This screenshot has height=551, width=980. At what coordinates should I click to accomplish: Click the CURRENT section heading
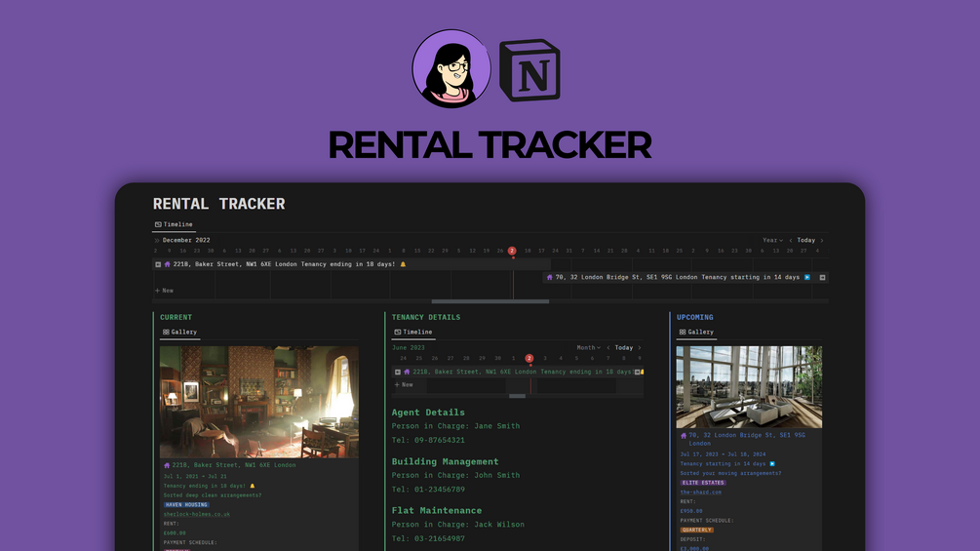pos(176,317)
